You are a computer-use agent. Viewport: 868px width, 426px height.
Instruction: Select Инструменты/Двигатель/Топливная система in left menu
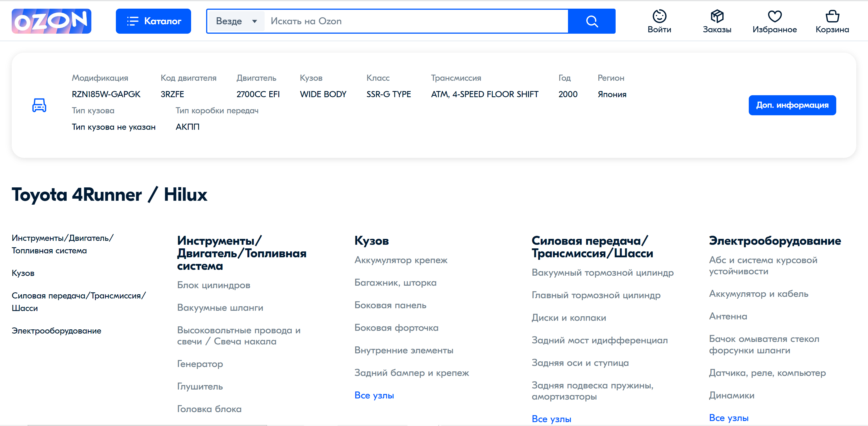tap(63, 244)
